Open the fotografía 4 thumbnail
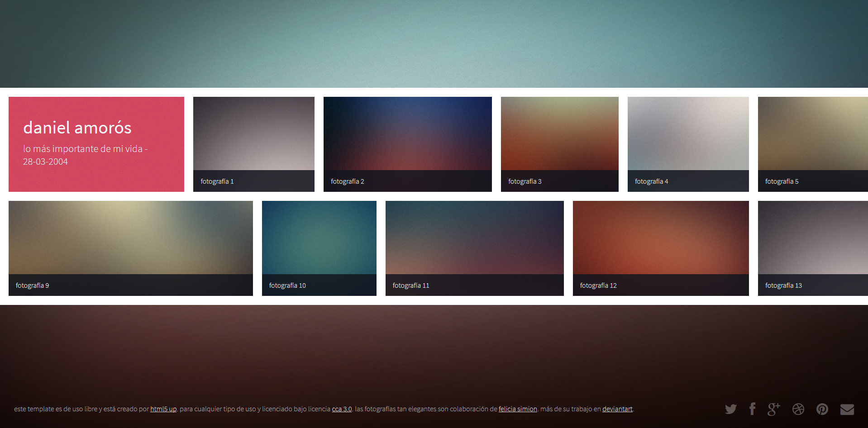This screenshot has height=428, width=868. click(688, 144)
